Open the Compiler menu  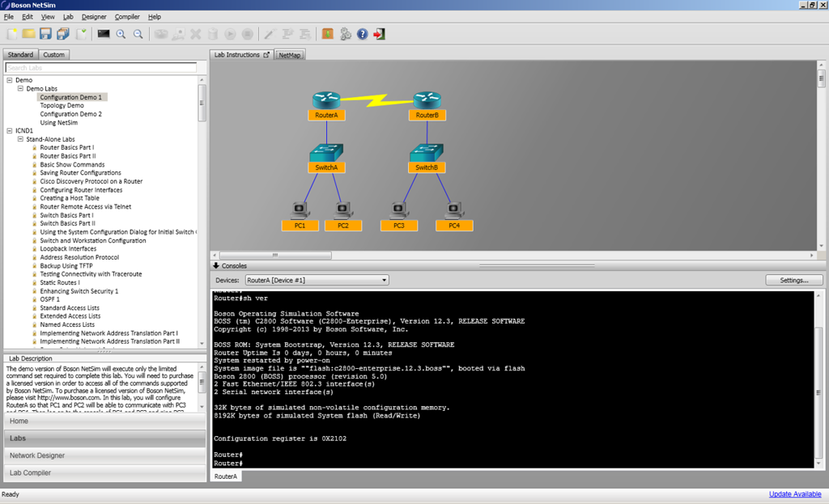(x=127, y=17)
